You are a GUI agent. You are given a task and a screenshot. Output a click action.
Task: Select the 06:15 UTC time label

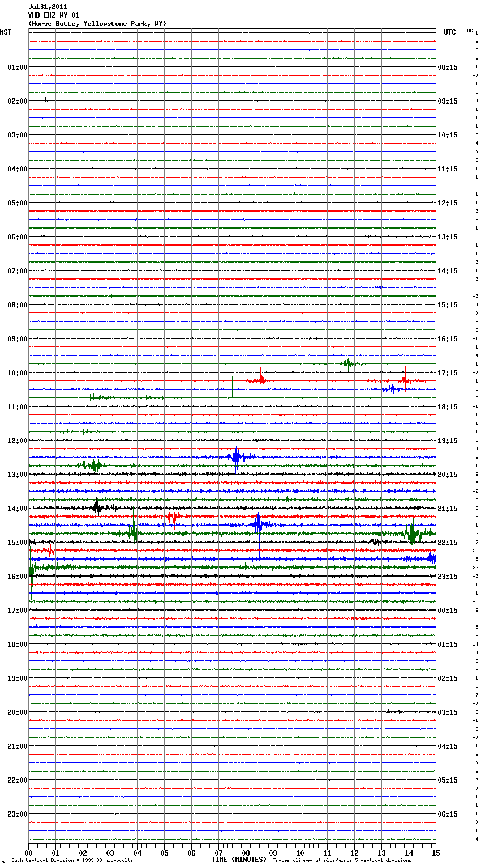[x=448, y=814]
